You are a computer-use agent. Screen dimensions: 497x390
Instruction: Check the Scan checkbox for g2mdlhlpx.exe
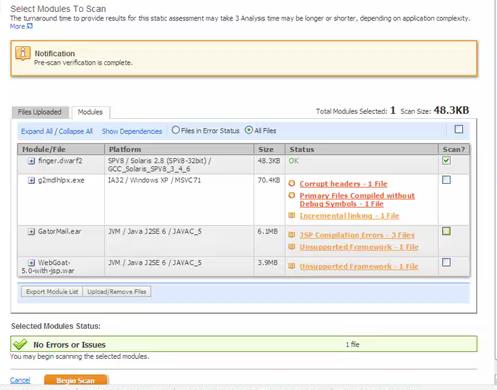pos(446,180)
